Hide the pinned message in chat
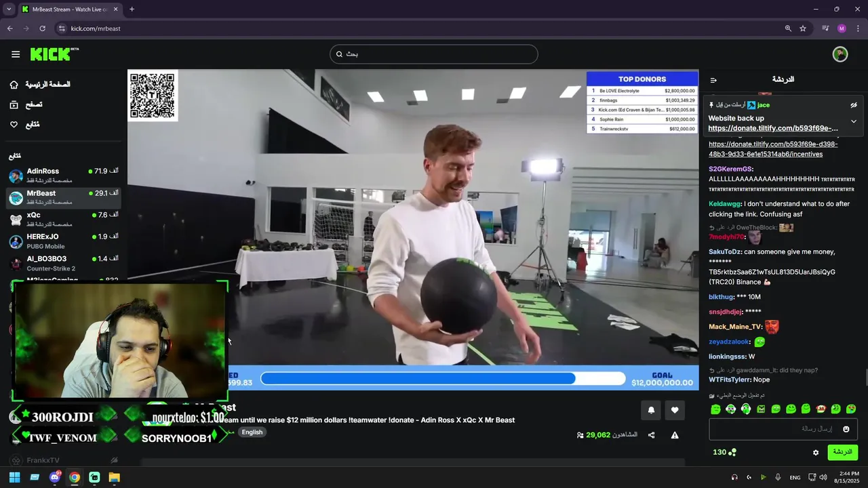This screenshot has width=868, height=488. [x=854, y=105]
